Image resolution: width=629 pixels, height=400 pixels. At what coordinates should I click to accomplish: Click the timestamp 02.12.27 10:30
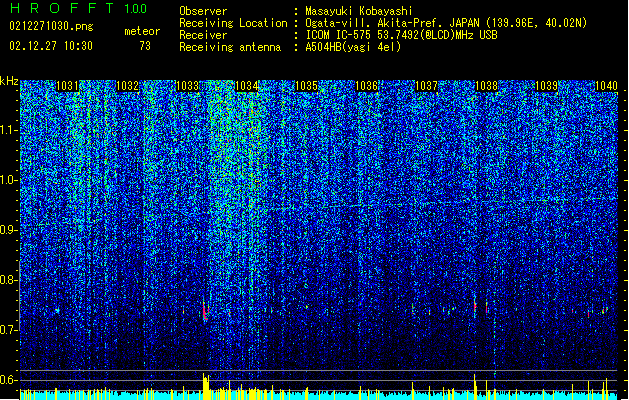pos(51,46)
